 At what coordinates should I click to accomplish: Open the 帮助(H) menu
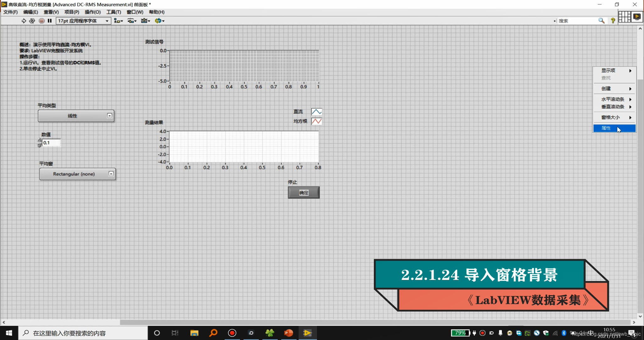[x=157, y=12]
